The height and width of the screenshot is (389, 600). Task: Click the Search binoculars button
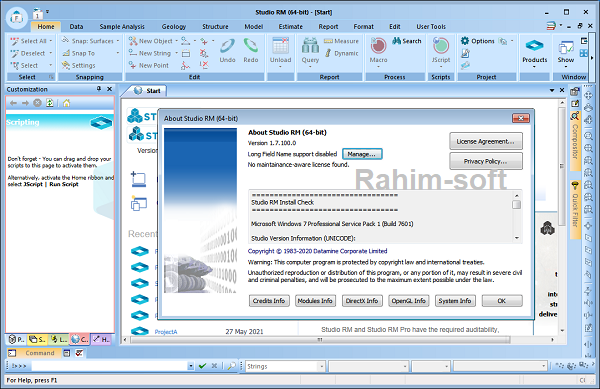pyautogui.click(x=407, y=41)
